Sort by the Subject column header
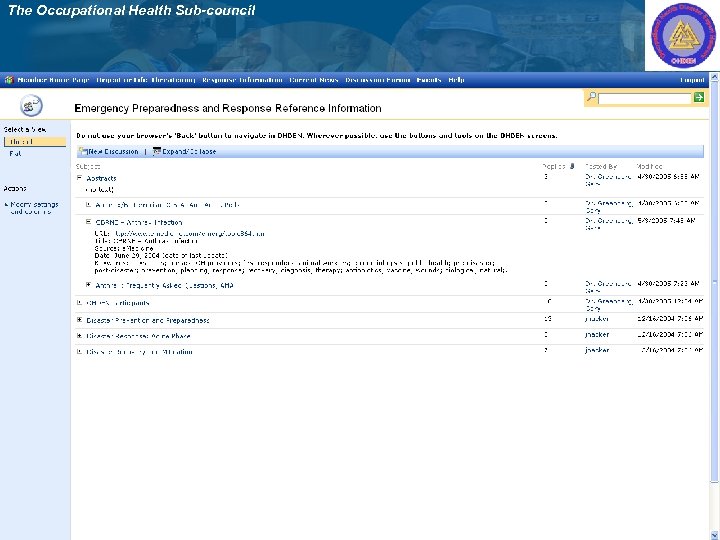 tap(88, 167)
